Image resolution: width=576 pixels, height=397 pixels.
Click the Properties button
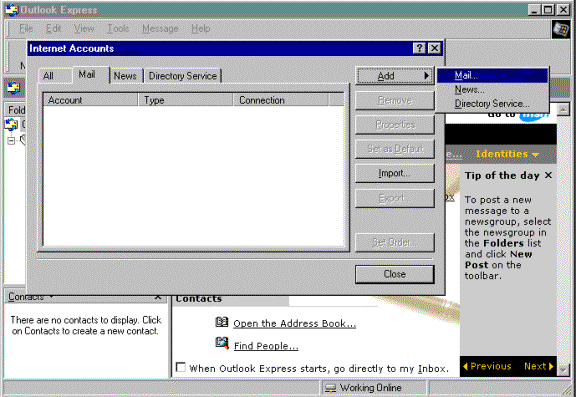(x=395, y=125)
